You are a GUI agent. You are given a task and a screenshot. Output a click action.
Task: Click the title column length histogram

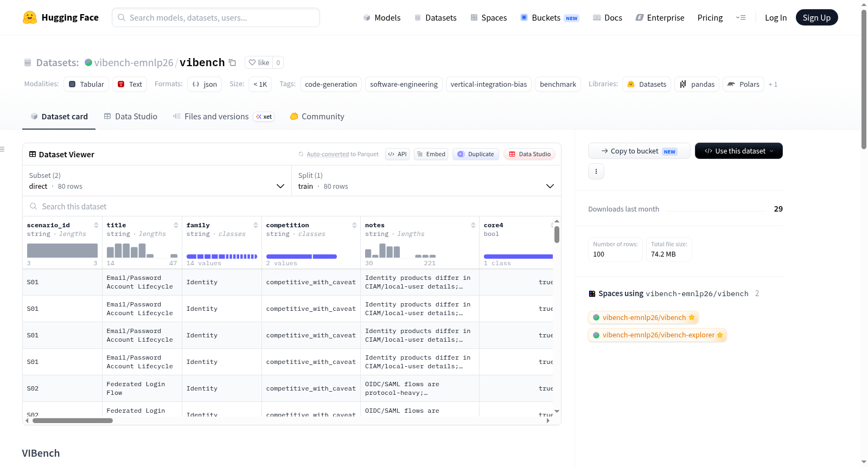(142, 250)
